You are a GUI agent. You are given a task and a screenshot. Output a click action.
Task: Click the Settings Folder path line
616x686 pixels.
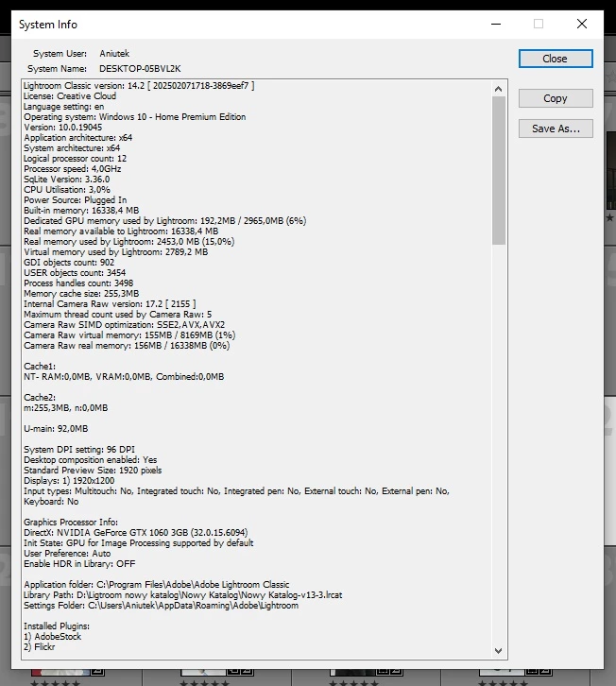(161, 606)
